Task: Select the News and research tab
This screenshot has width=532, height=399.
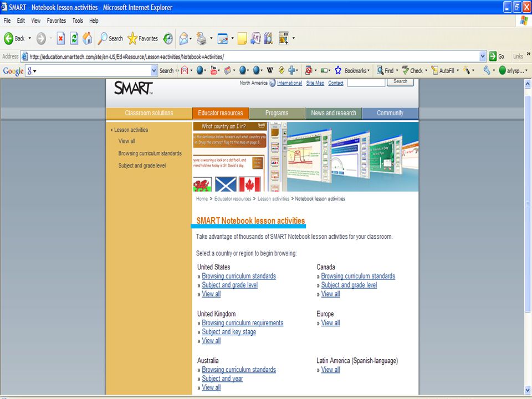Action: [334, 113]
